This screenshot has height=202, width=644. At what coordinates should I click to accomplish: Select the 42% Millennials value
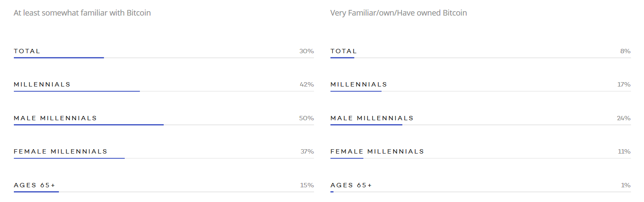coord(306,84)
